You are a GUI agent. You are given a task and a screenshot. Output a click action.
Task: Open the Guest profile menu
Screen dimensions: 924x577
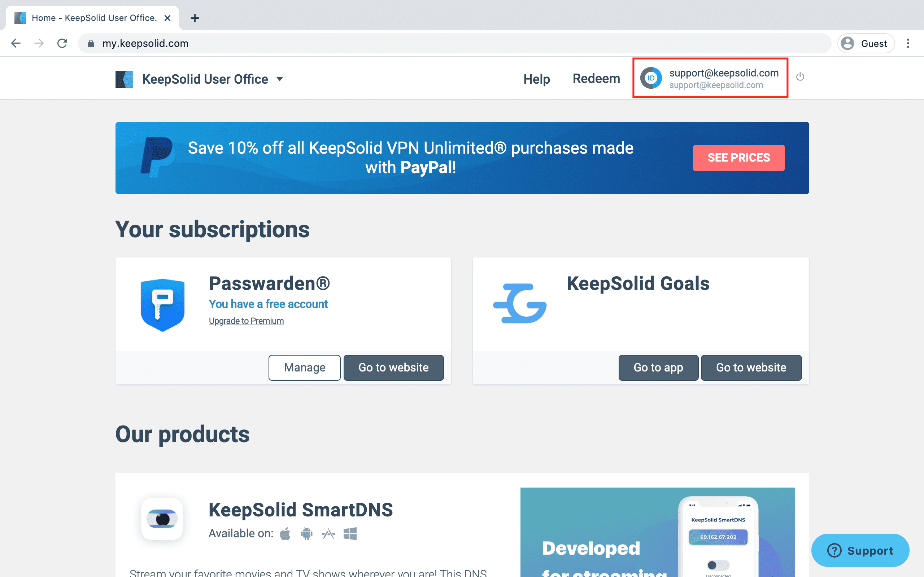(866, 44)
